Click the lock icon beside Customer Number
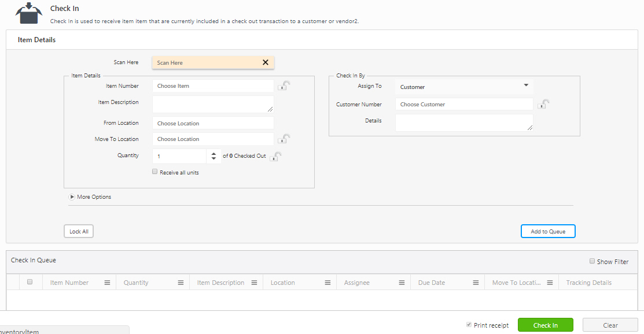 click(x=543, y=105)
